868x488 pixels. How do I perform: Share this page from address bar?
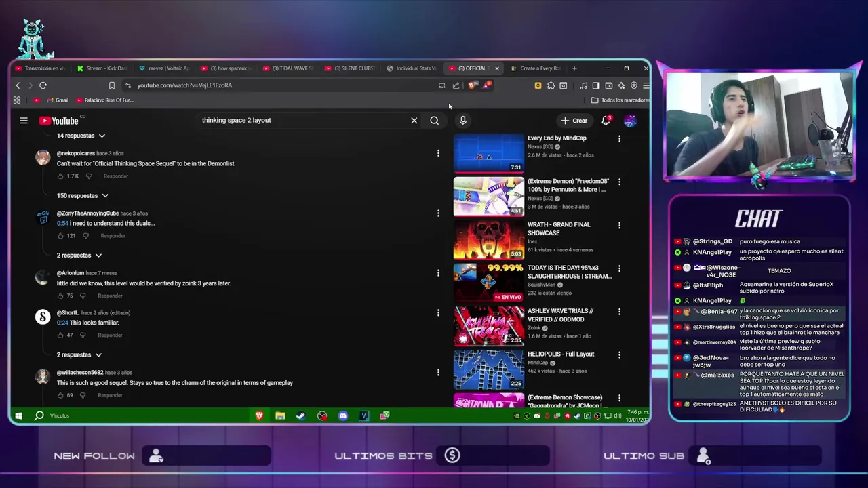point(456,85)
